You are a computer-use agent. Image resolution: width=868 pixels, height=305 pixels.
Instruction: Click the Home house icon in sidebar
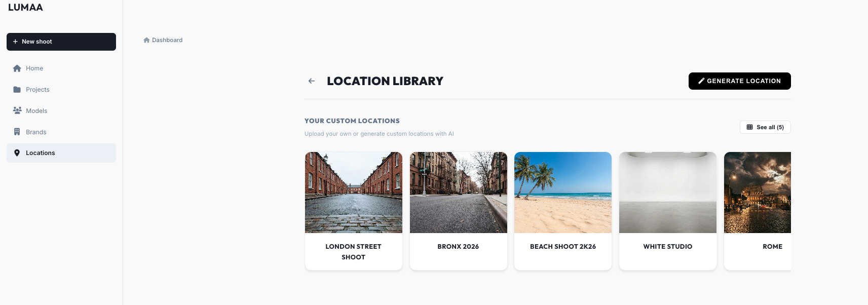tap(17, 68)
